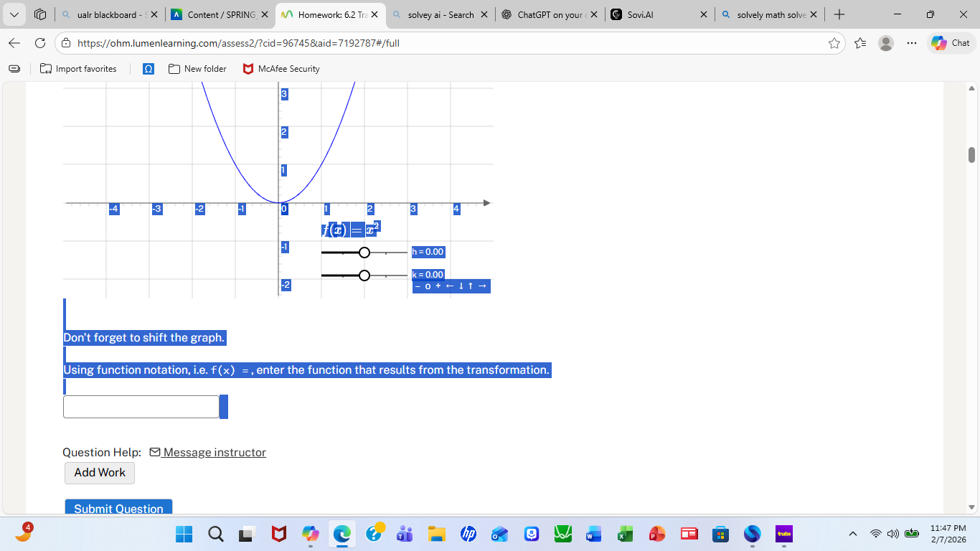This screenshot has height=551, width=980.
Task: Open Excel from the taskbar
Action: click(626, 534)
